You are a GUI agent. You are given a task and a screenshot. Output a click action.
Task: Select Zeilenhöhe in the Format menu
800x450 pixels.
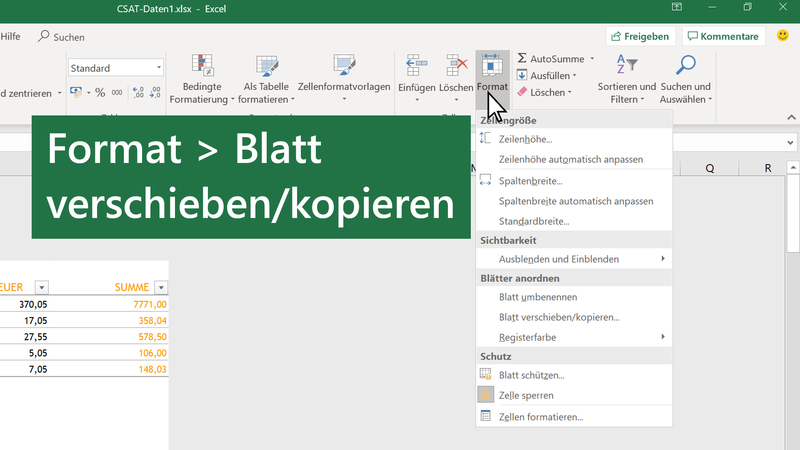click(525, 139)
